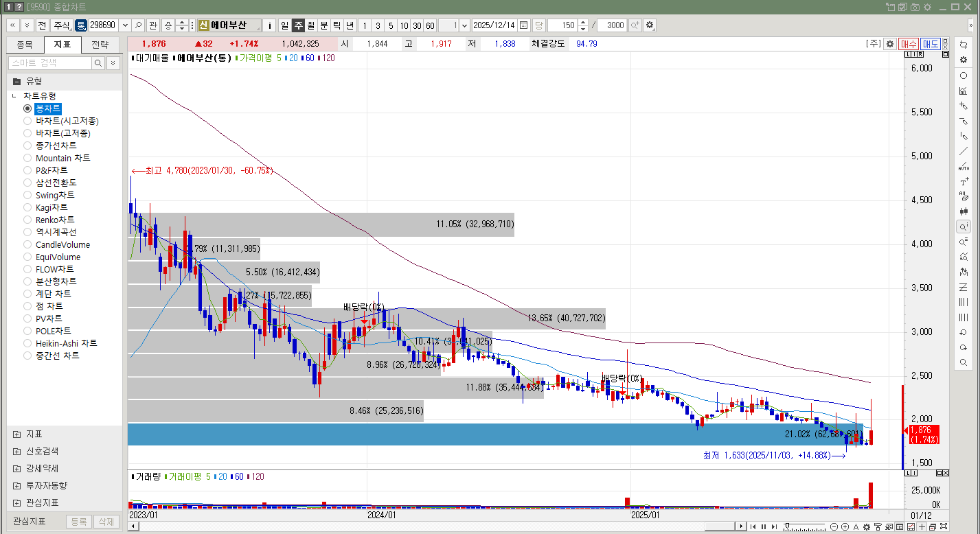Expand the 신호검색 section

(x=16, y=452)
